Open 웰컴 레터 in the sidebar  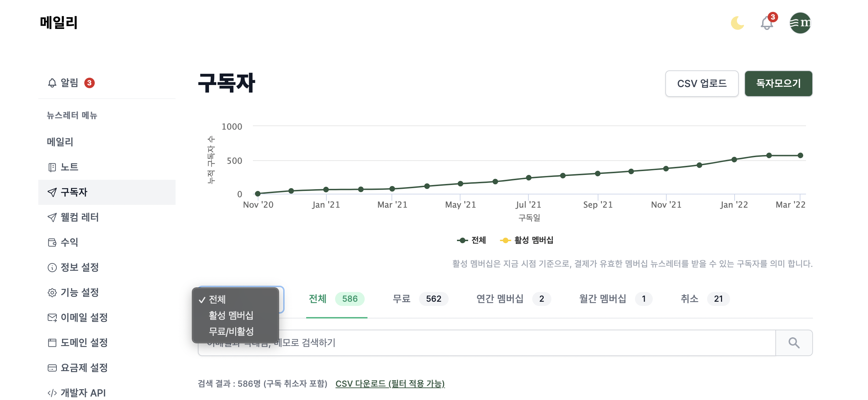click(79, 217)
